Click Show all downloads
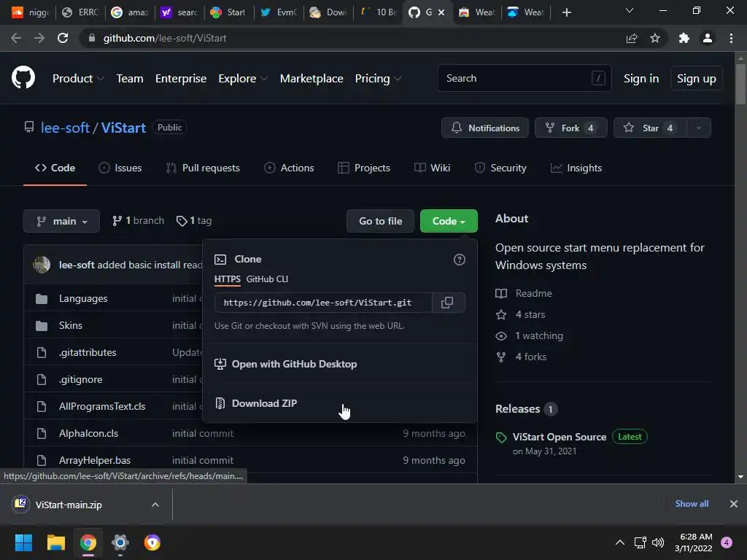747x560 pixels. click(692, 504)
